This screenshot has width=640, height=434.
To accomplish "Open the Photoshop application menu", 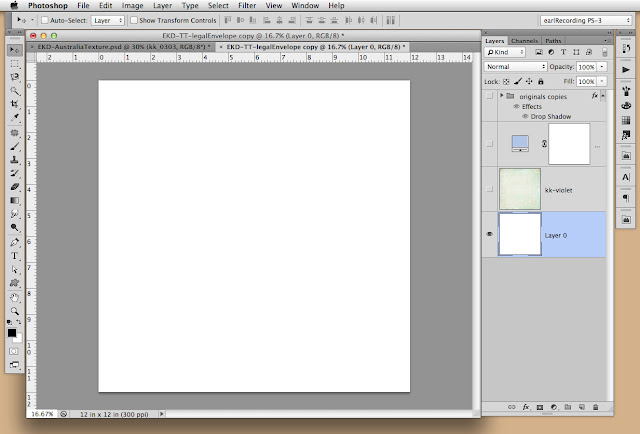I will (x=47, y=6).
